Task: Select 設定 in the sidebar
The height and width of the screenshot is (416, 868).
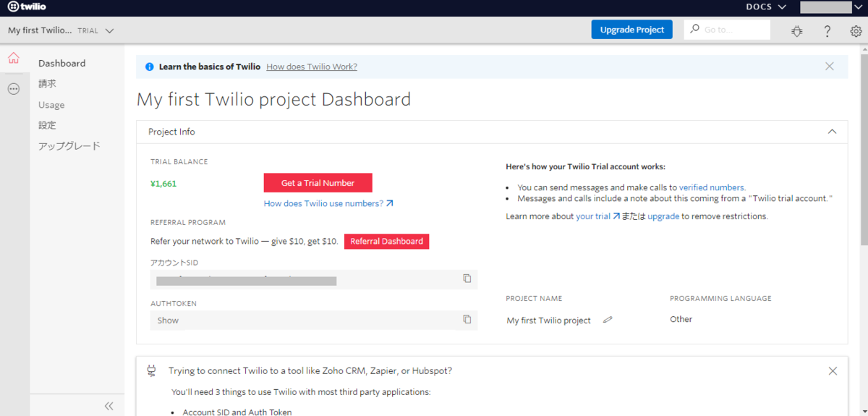Action: (x=47, y=125)
